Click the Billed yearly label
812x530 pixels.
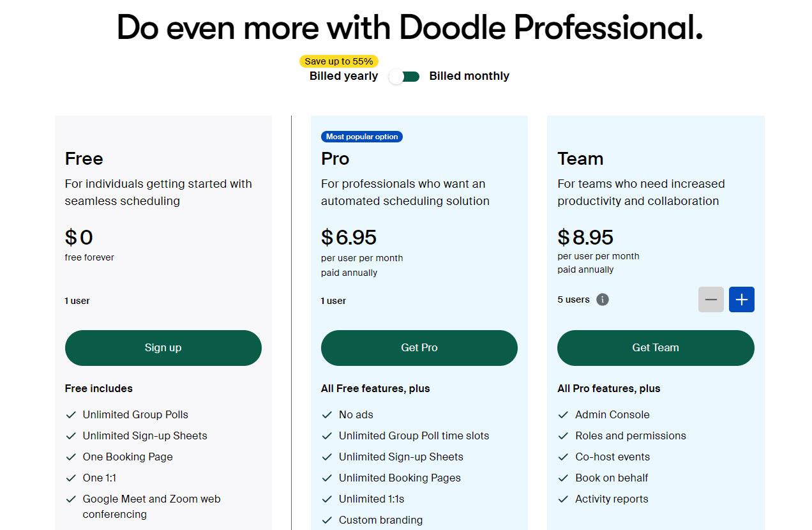[343, 75]
